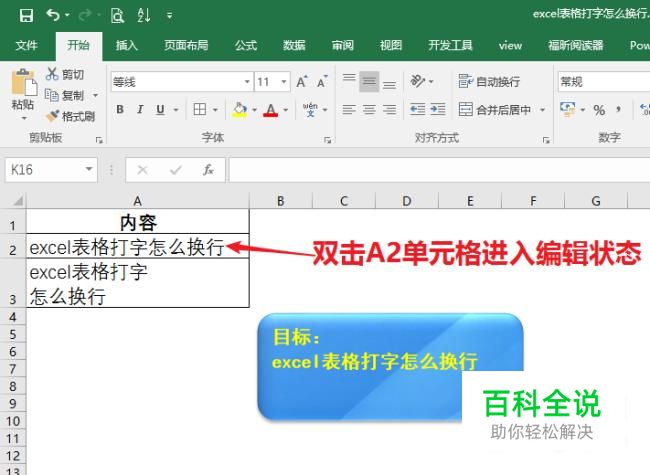Viewport: 650px width, 475px height.
Task: Open 合并后居中 dropdown arrow
Action: click(x=542, y=110)
